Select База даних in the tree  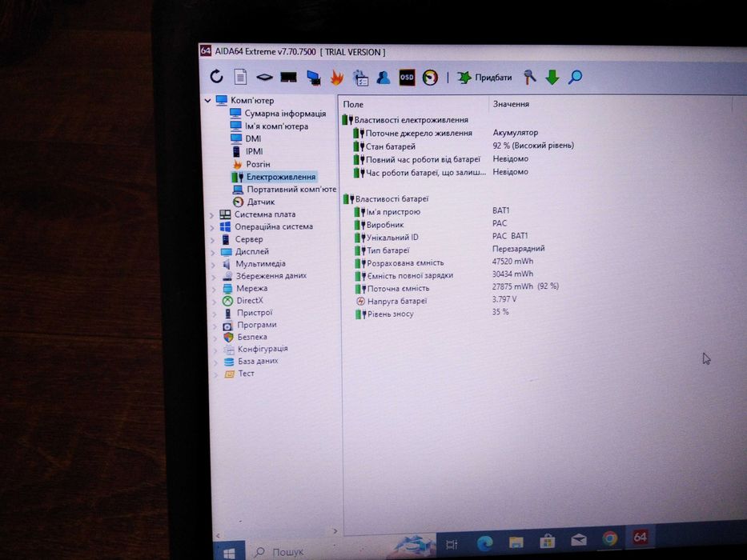click(x=251, y=361)
